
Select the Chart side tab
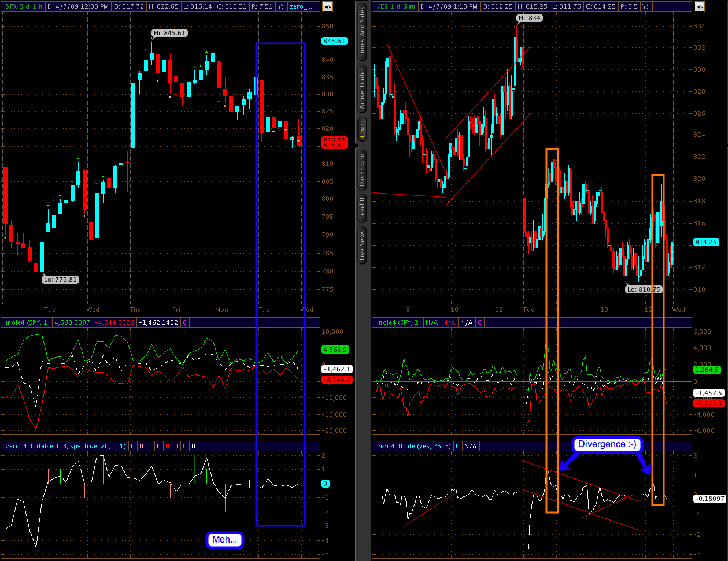point(362,128)
